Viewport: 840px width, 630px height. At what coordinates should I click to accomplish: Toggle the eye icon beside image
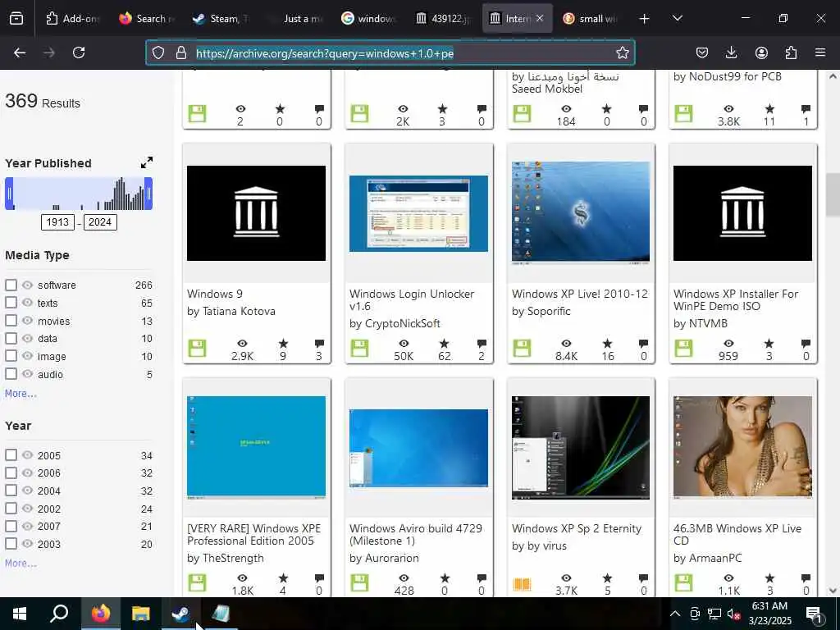27,356
